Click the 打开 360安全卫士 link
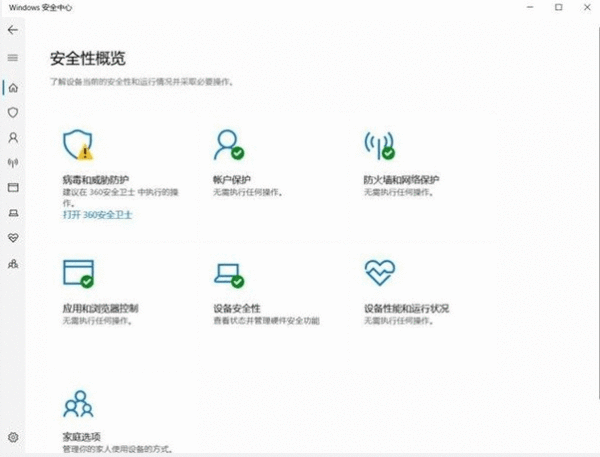600x457 pixels. click(98, 215)
